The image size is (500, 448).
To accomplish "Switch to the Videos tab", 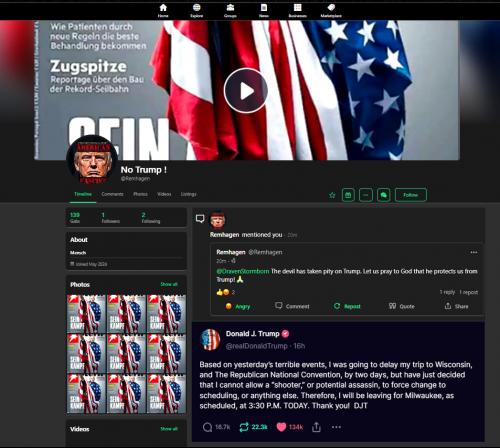I will [x=164, y=194].
